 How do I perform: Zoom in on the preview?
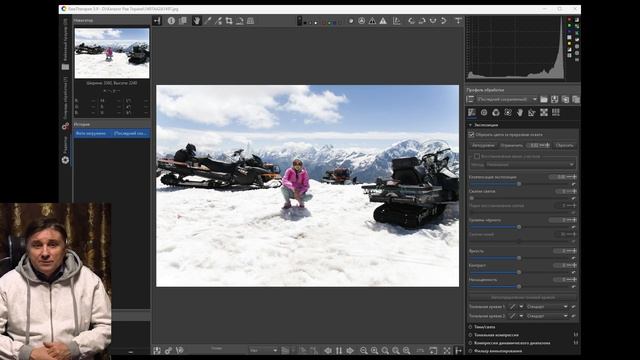[374, 350]
